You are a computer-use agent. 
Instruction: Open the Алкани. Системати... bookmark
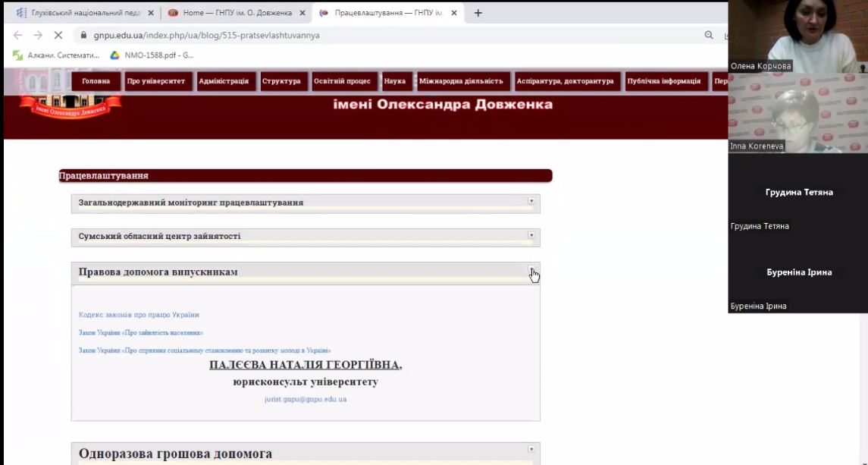[x=56, y=55]
